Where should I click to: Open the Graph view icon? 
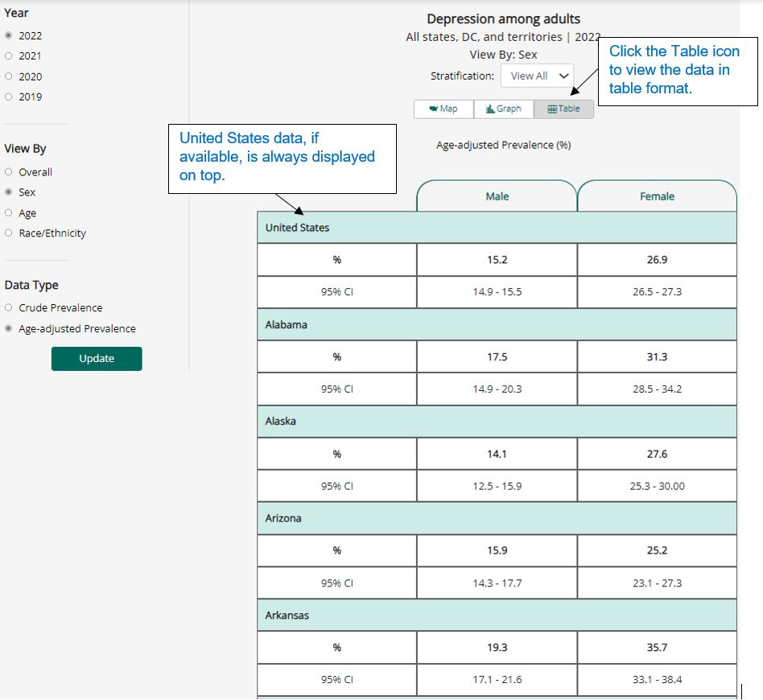pyautogui.click(x=504, y=108)
